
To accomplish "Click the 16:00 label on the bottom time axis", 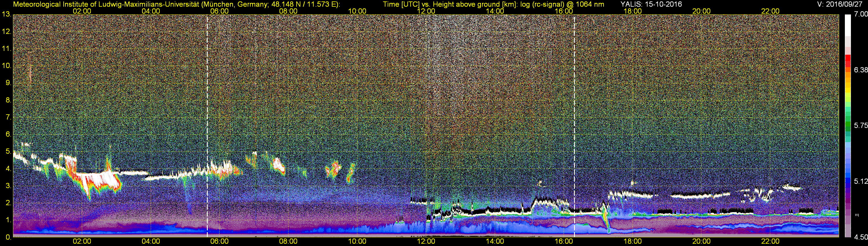I will click(x=564, y=242).
